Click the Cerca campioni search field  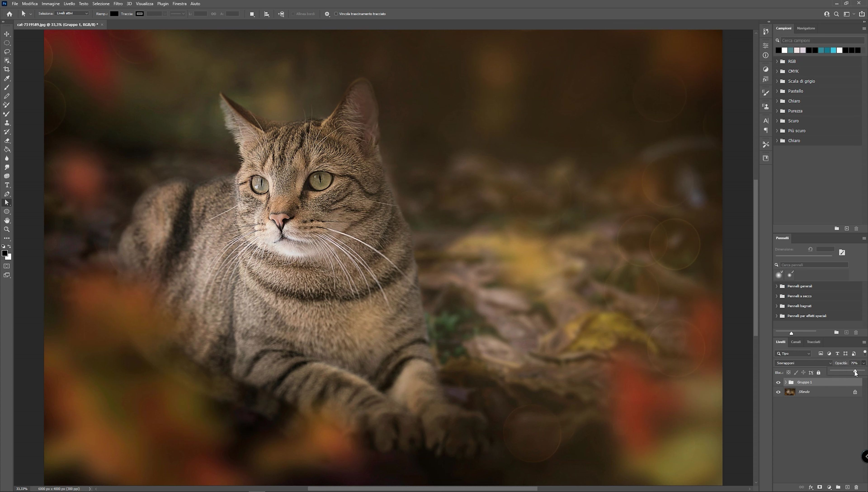point(822,40)
